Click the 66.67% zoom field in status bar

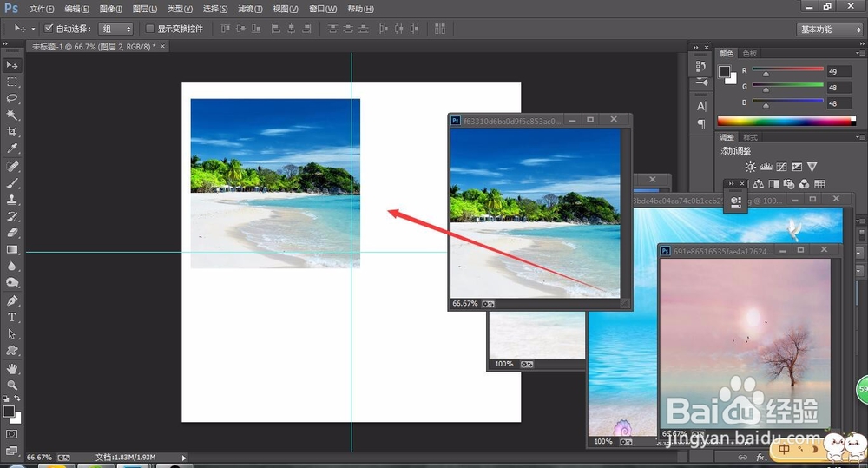[39, 458]
